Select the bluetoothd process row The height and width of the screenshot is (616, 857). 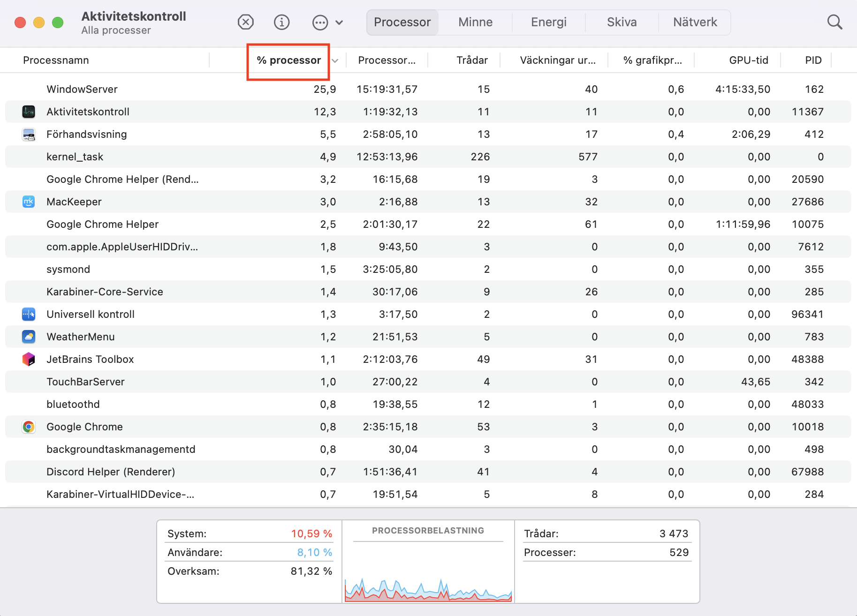(x=428, y=404)
